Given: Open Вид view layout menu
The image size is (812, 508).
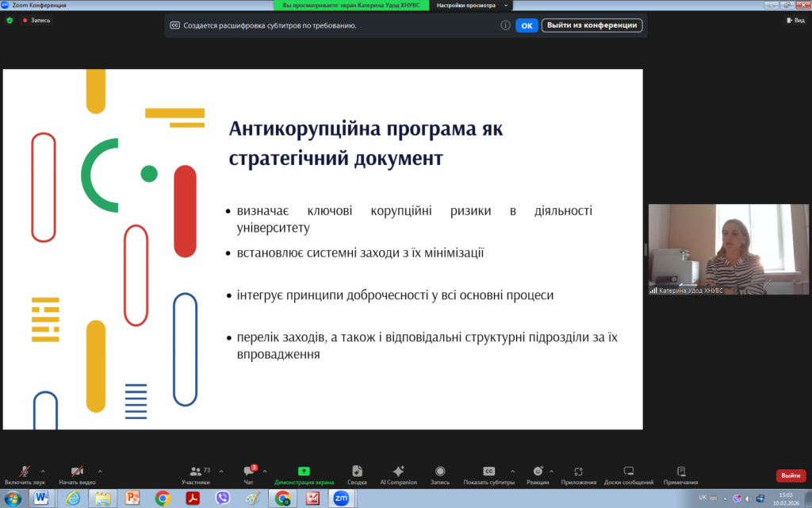Looking at the screenshot, I should 795,21.
